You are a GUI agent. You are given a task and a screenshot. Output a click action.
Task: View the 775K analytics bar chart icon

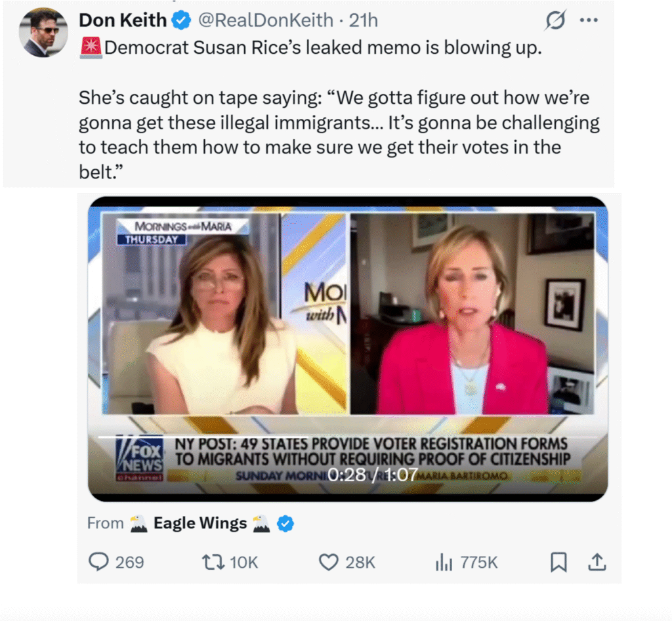[444, 563]
